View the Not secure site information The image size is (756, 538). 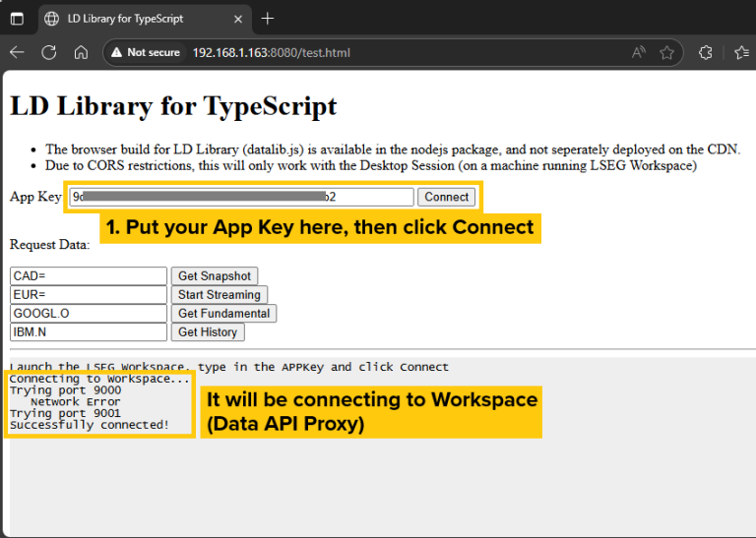click(145, 52)
